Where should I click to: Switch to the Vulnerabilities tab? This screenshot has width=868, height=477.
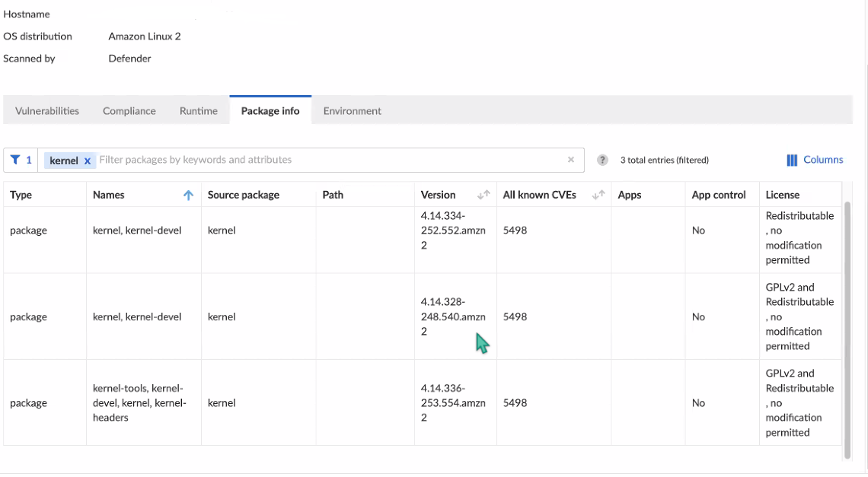47,111
